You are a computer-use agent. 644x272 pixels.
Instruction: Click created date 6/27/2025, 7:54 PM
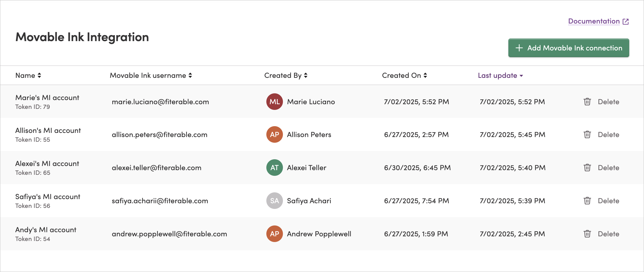point(416,201)
